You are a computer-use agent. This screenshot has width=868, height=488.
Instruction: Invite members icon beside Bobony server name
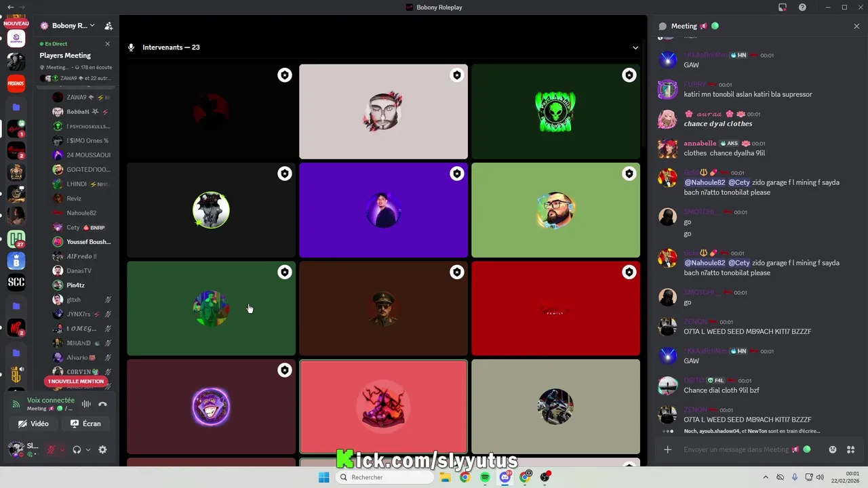[108, 26]
